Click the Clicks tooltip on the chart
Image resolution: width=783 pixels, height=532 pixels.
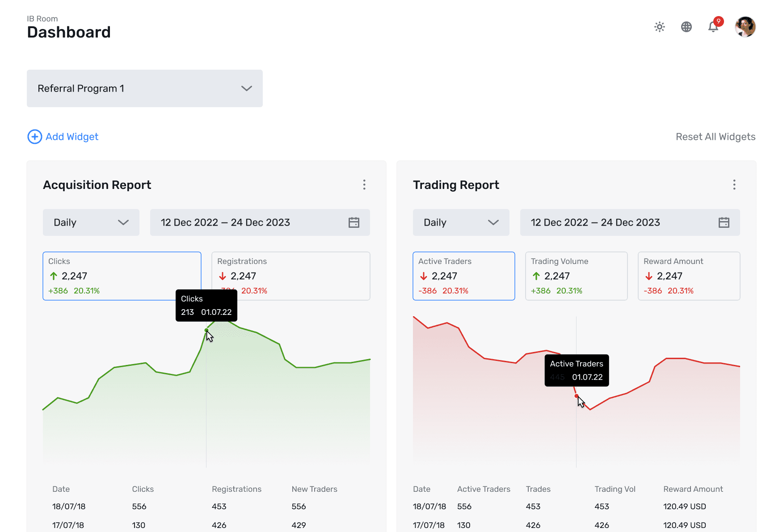(x=206, y=305)
